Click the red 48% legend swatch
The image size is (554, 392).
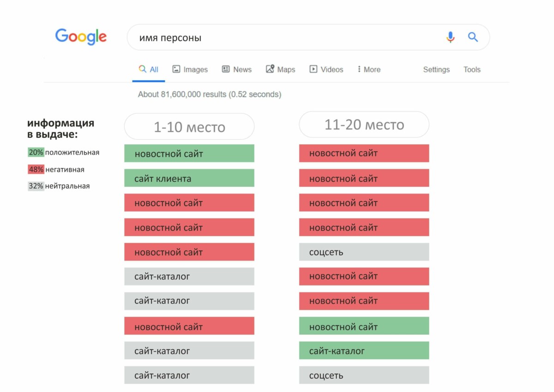(x=36, y=170)
